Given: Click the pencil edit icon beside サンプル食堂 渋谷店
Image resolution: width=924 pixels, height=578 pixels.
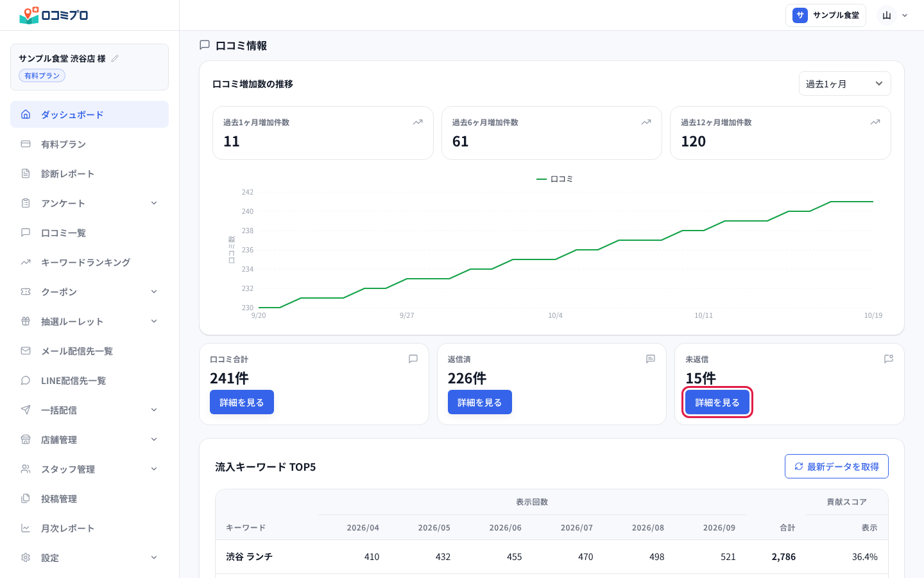Looking at the screenshot, I should click(115, 58).
